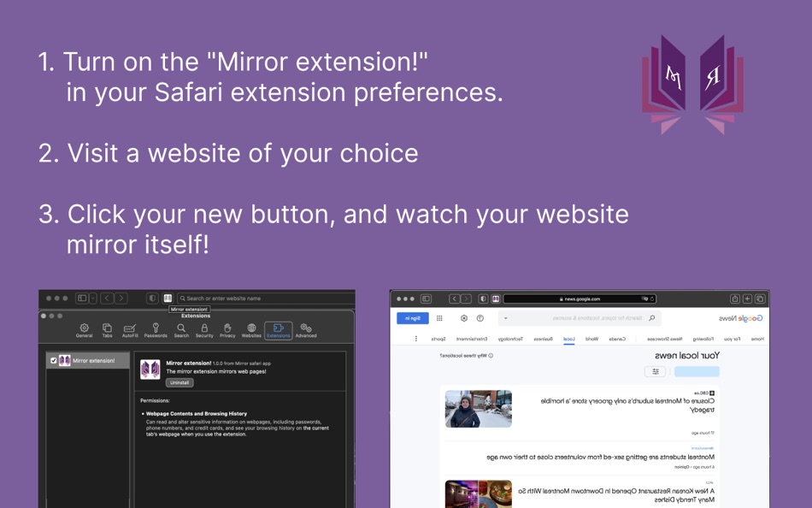Click the mirrored 'Why these locations?' link
812x508 pixels.
[466, 356]
